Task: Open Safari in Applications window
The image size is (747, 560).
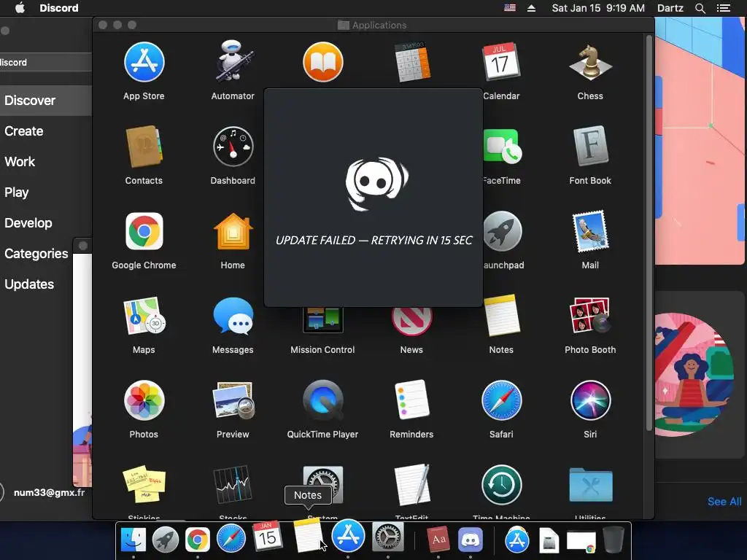Action: (501, 400)
